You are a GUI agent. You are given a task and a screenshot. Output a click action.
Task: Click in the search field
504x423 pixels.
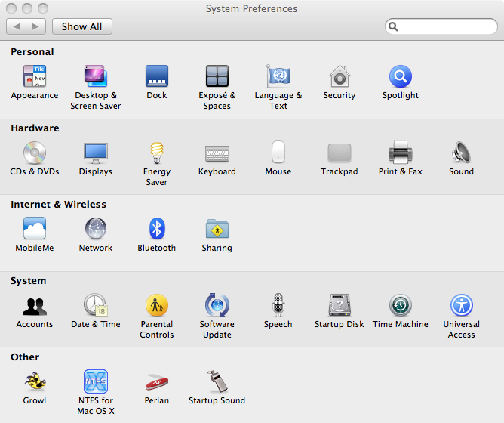coord(441,26)
